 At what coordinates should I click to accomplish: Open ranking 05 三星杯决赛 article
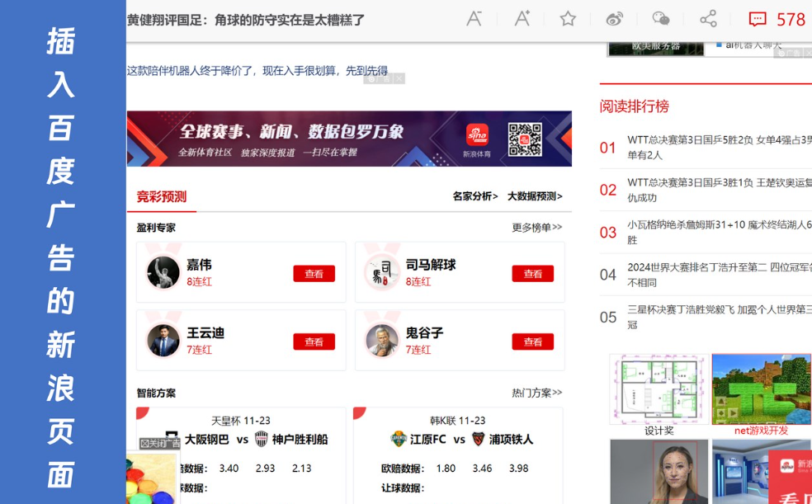720,318
